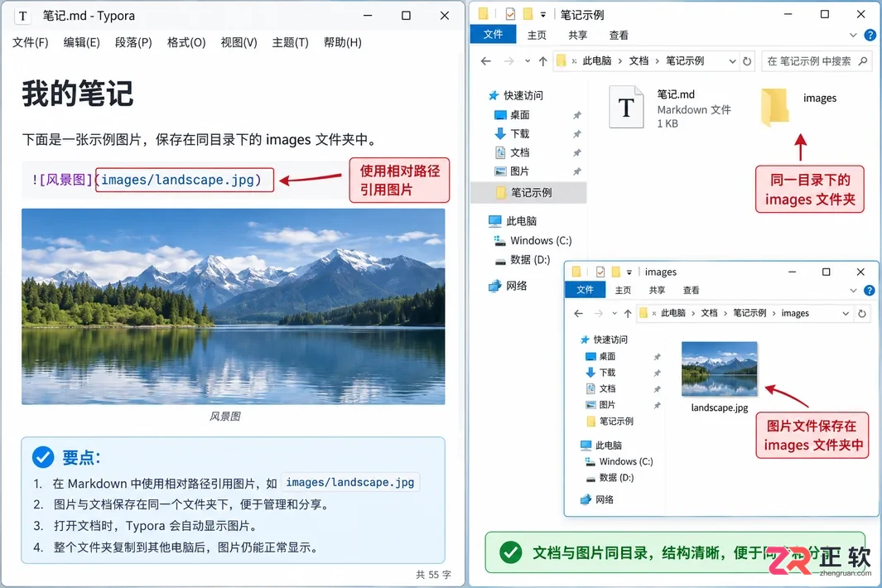Image resolution: width=882 pixels, height=588 pixels.
Task: Open 查看 tab in images Explorer window
Action: [x=691, y=290]
